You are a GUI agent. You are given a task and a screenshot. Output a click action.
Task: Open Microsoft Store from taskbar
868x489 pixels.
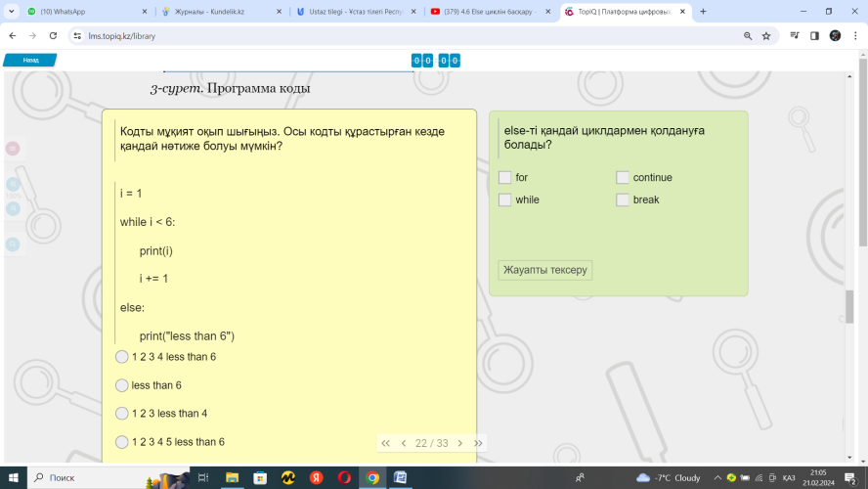point(260,477)
